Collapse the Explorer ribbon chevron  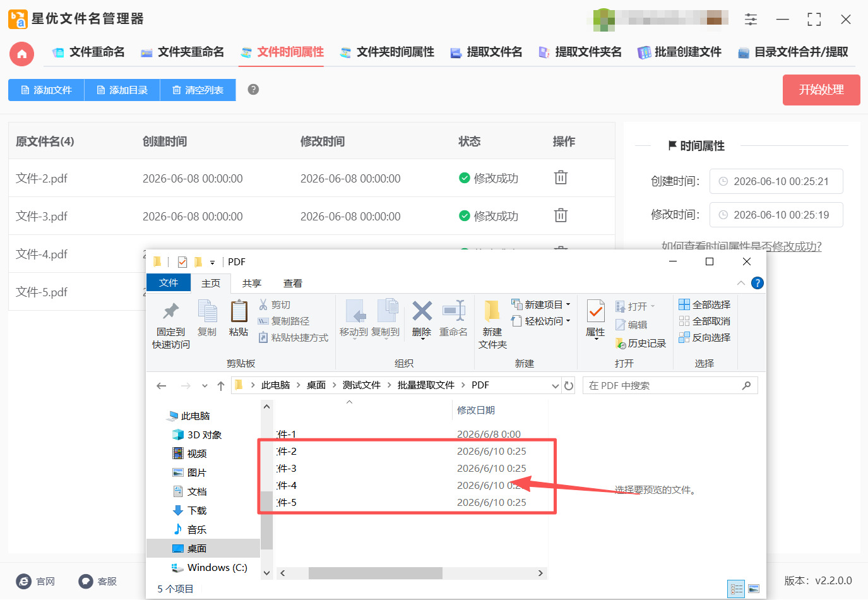click(740, 283)
